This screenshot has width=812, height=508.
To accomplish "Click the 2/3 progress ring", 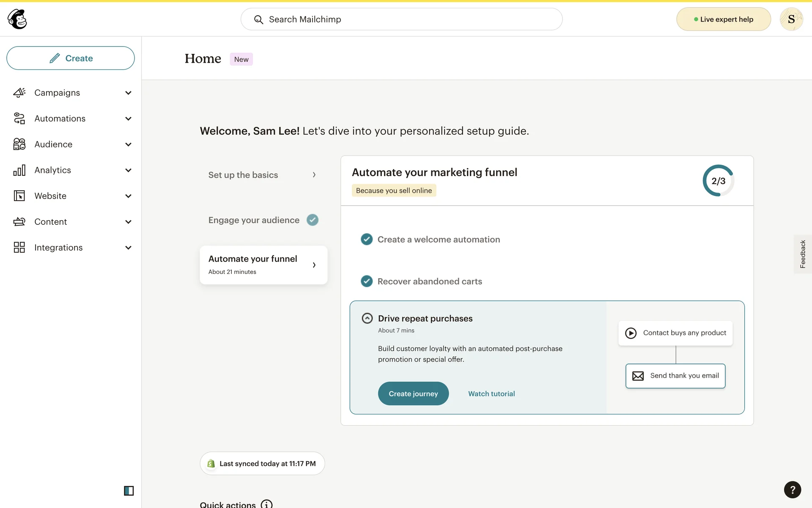I will click(718, 181).
